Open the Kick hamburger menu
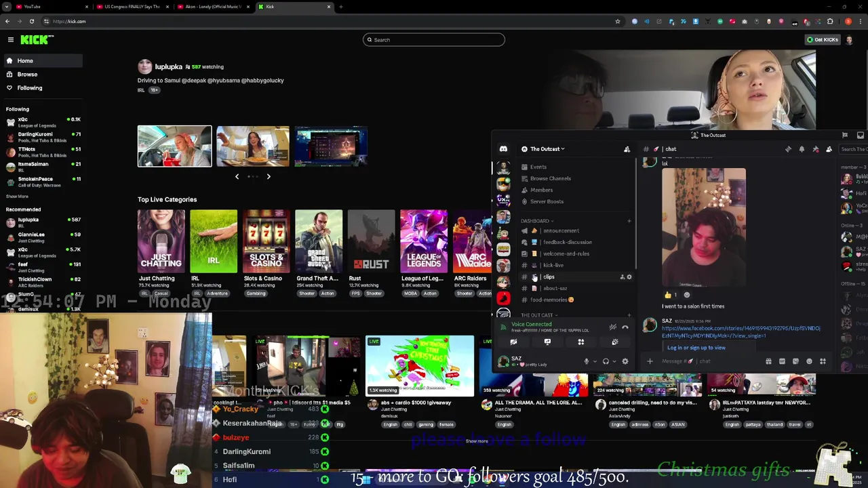This screenshot has height=488, width=868. (11, 40)
